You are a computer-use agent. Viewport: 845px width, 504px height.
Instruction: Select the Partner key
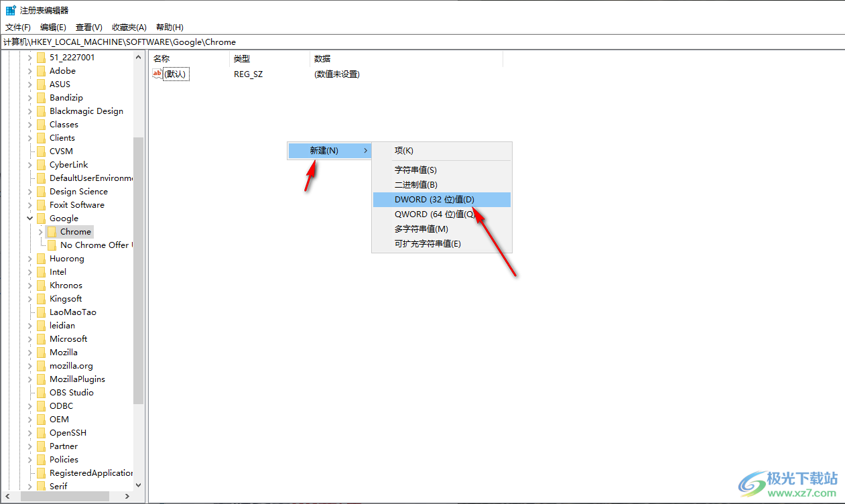pyautogui.click(x=64, y=446)
